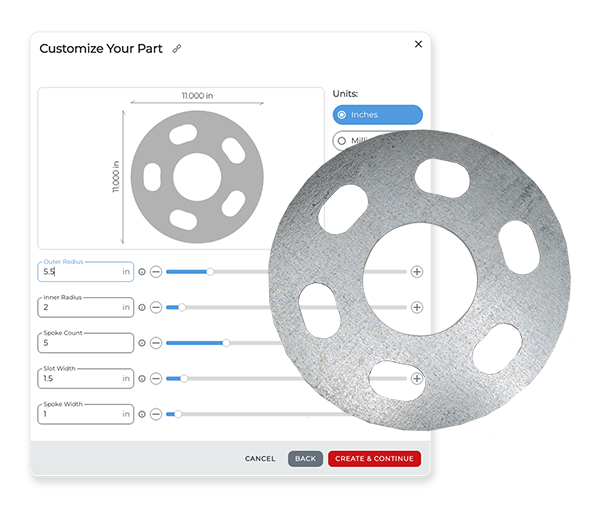Image resolution: width=600 pixels, height=515 pixels.
Task: Click the Outer Radius input field
Action: pos(86,272)
